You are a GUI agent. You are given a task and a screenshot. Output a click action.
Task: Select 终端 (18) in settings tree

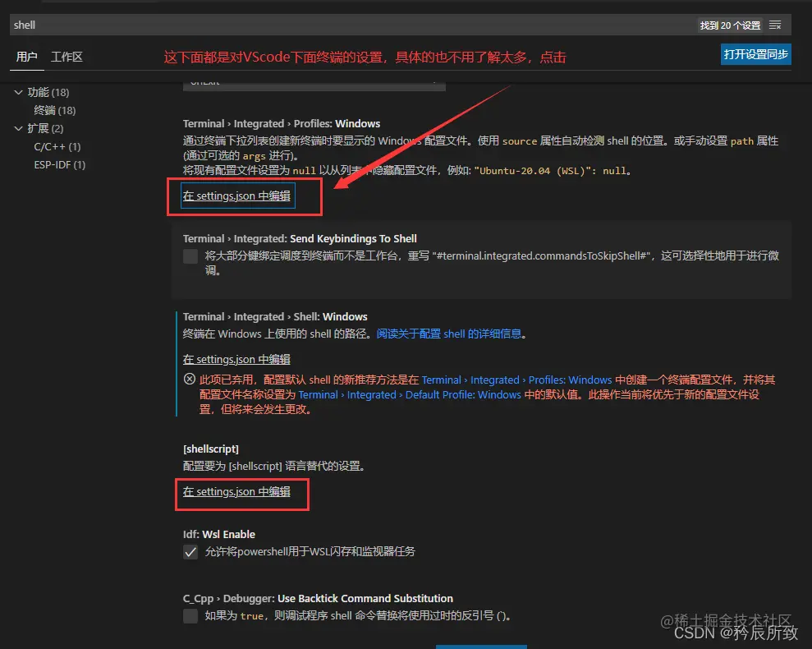click(55, 110)
